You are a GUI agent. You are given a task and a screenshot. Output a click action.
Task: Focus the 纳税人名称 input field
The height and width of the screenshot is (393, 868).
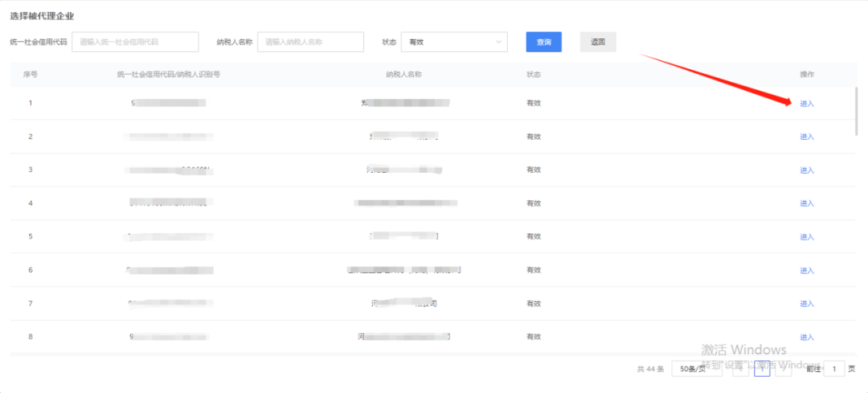click(310, 42)
